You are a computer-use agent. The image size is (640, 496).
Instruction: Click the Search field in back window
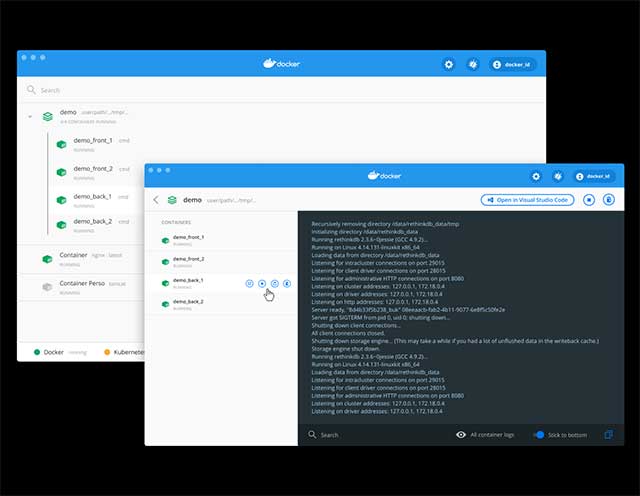(x=284, y=90)
